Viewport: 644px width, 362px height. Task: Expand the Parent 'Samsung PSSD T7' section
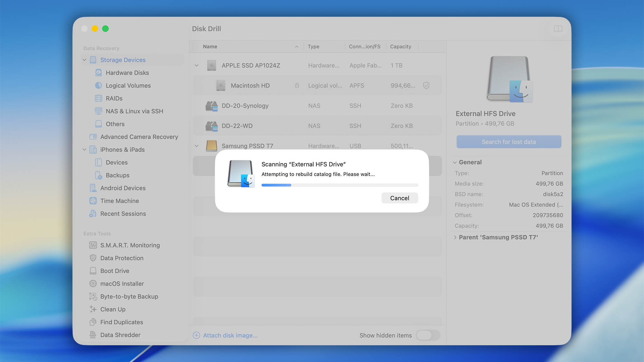(455, 237)
